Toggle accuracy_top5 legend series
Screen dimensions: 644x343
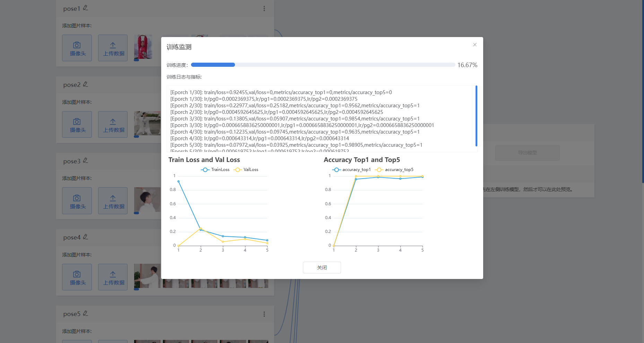point(394,170)
